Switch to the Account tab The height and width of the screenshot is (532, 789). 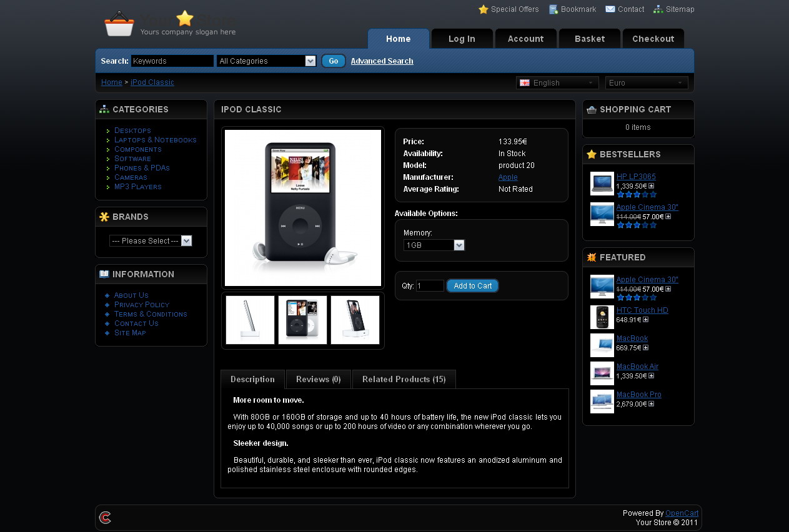[x=526, y=39]
